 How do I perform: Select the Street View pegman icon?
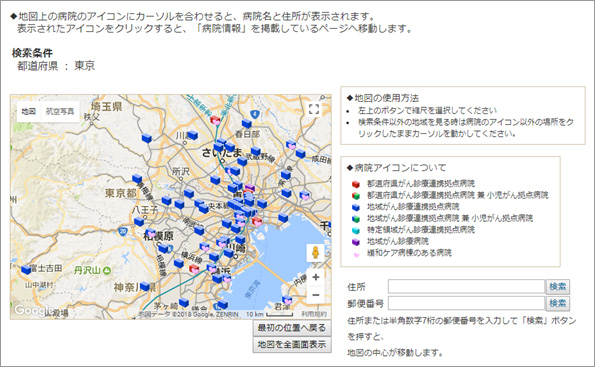tap(315, 253)
